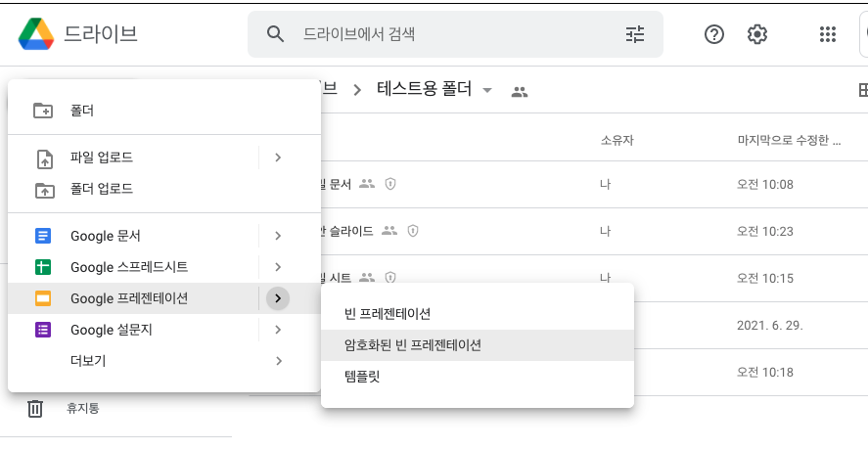The image size is (868, 450).
Task: Click the Google Drive logo
Action: (36, 34)
